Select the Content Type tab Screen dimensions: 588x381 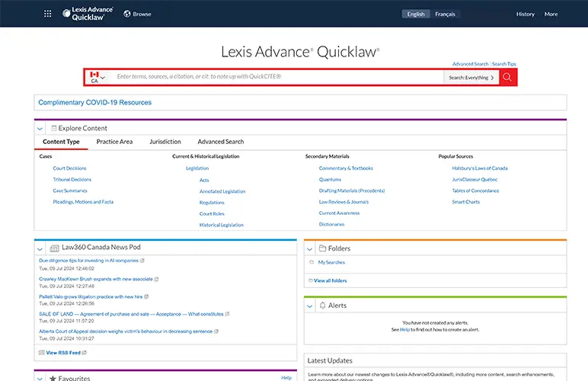click(x=61, y=142)
